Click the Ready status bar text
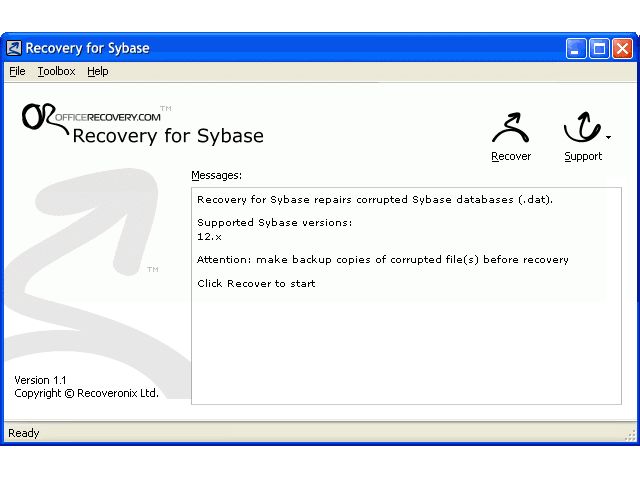 (x=24, y=433)
